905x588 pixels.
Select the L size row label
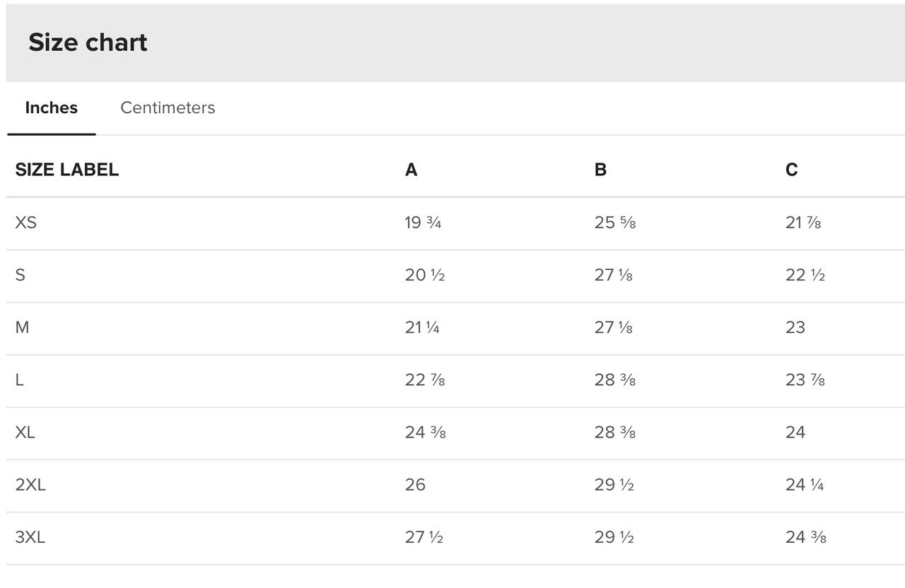[x=19, y=380]
